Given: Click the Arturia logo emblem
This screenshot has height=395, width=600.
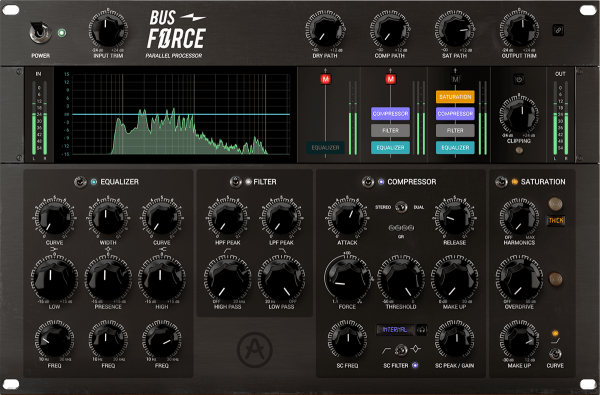Looking at the screenshot, I should pyautogui.click(x=254, y=349).
